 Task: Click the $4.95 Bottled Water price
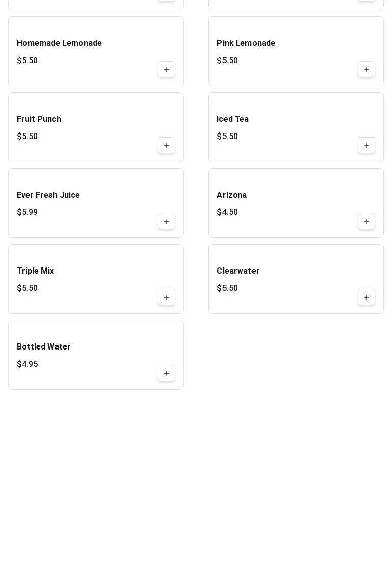coord(27,364)
